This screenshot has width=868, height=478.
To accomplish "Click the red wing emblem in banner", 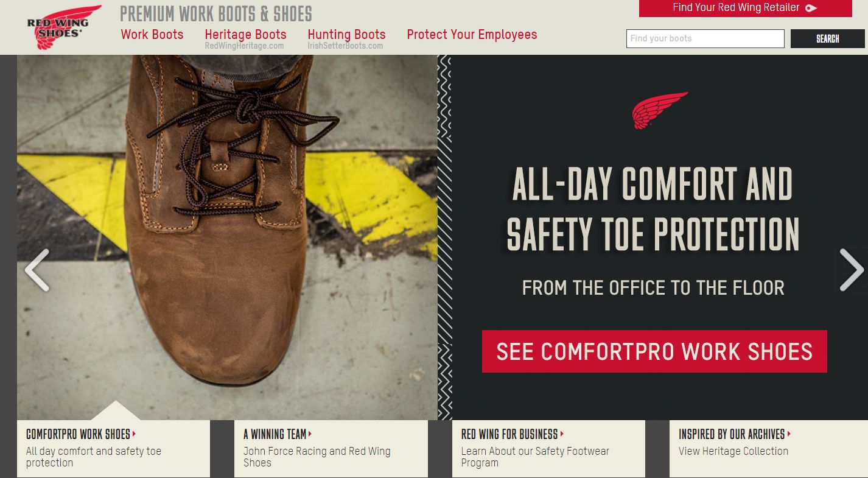I will tap(659, 110).
